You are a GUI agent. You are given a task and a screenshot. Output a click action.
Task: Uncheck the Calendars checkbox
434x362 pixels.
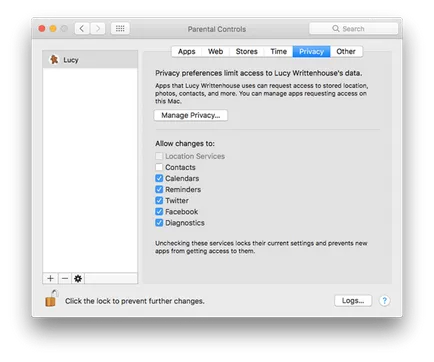(159, 178)
